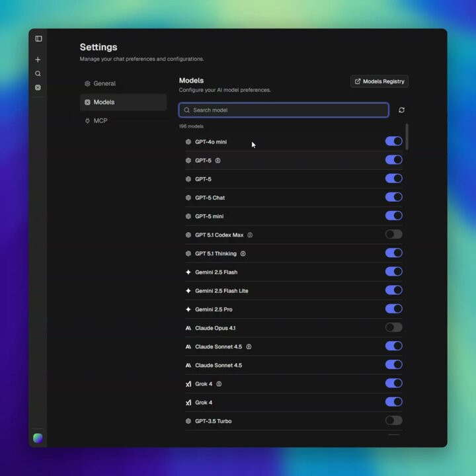Click the OpenAI logo beside GPT-5 mini
This screenshot has height=476, width=476.
coord(188,216)
